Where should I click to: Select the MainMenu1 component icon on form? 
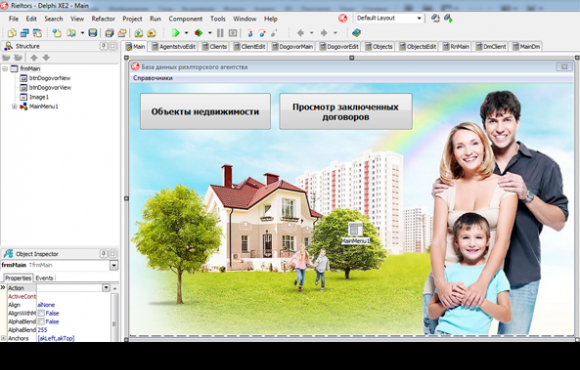coord(355,229)
